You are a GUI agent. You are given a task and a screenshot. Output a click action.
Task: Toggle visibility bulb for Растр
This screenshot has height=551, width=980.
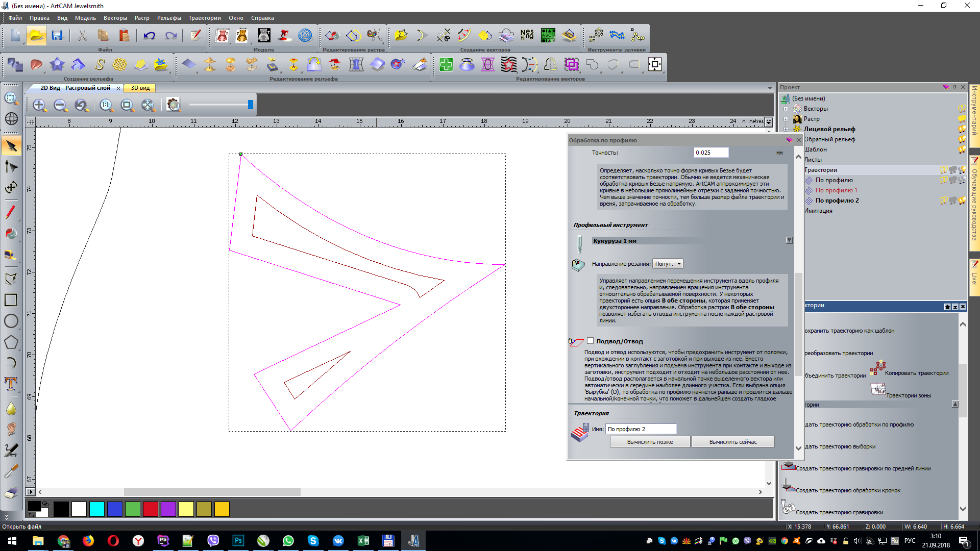[x=962, y=119]
